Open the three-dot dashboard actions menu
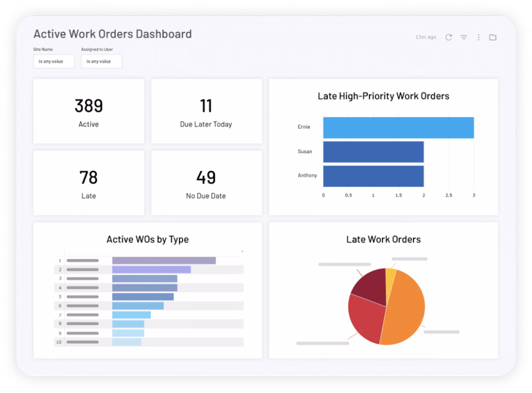The height and width of the screenshot is (393, 532). point(478,37)
